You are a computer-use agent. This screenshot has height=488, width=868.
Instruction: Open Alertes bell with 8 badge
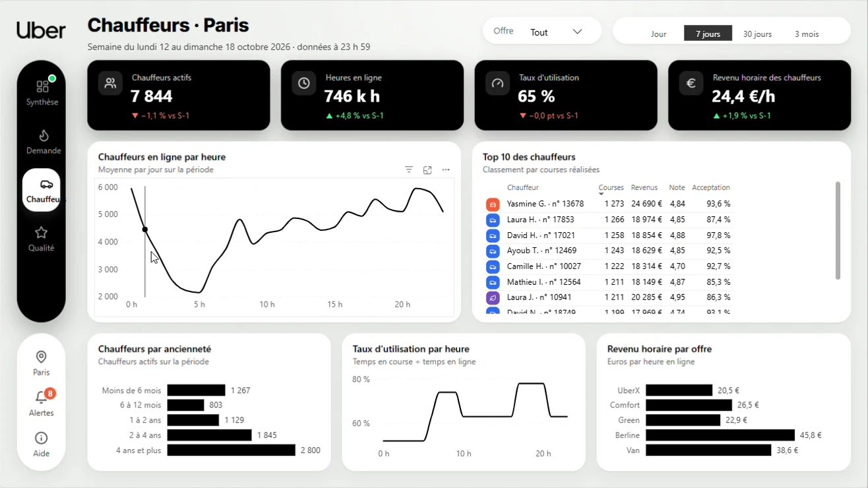pyautogui.click(x=42, y=397)
